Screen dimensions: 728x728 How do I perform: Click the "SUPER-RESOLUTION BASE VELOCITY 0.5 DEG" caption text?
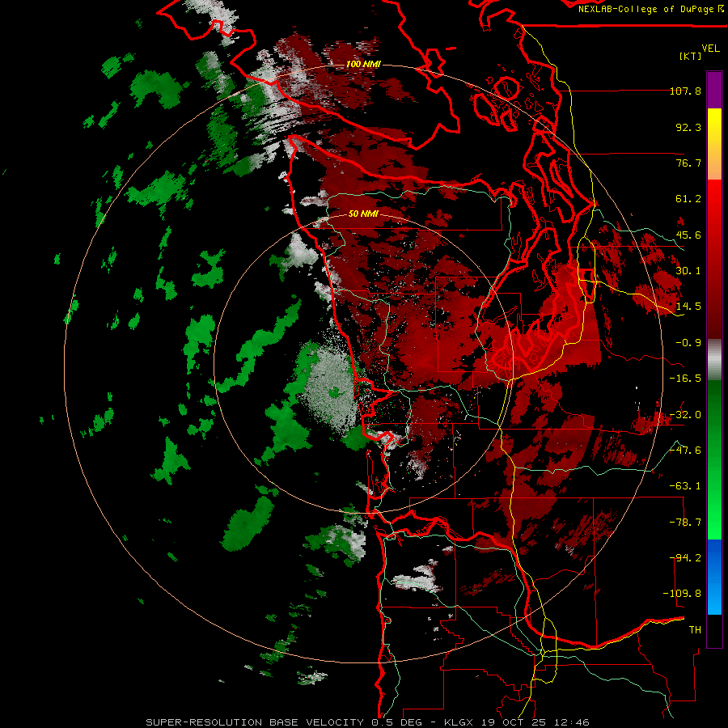pyautogui.click(x=284, y=722)
